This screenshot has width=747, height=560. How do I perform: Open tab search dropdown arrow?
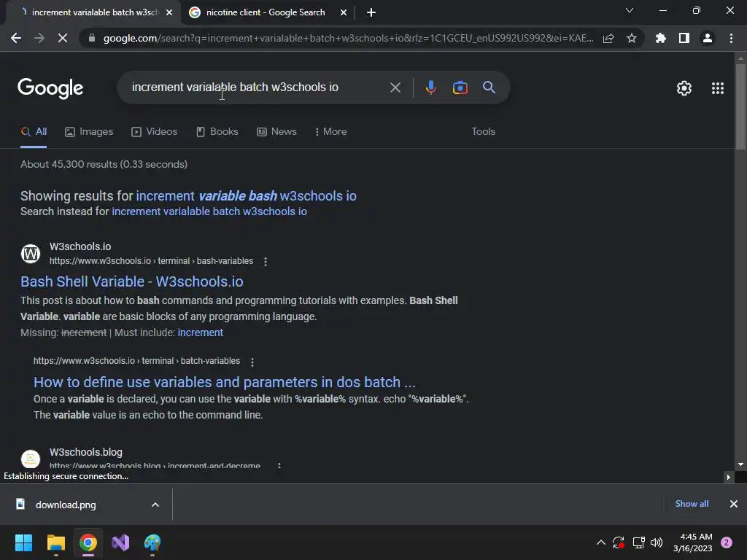630,10
